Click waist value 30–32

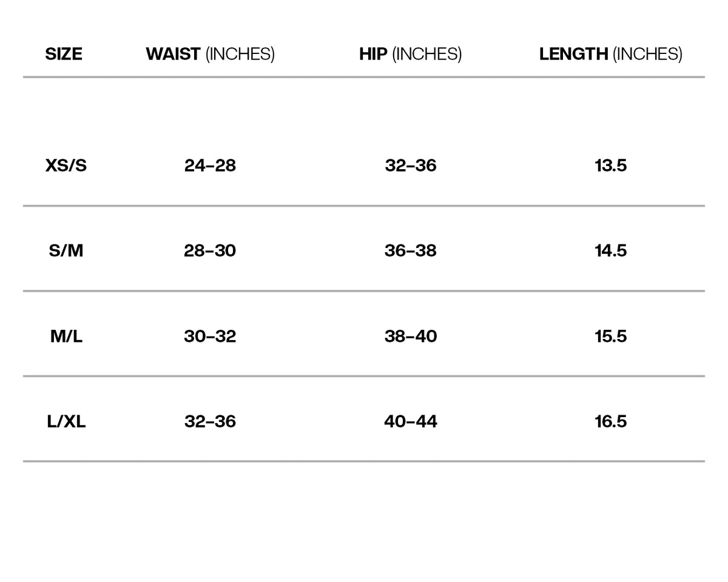click(x=210, y=336)
